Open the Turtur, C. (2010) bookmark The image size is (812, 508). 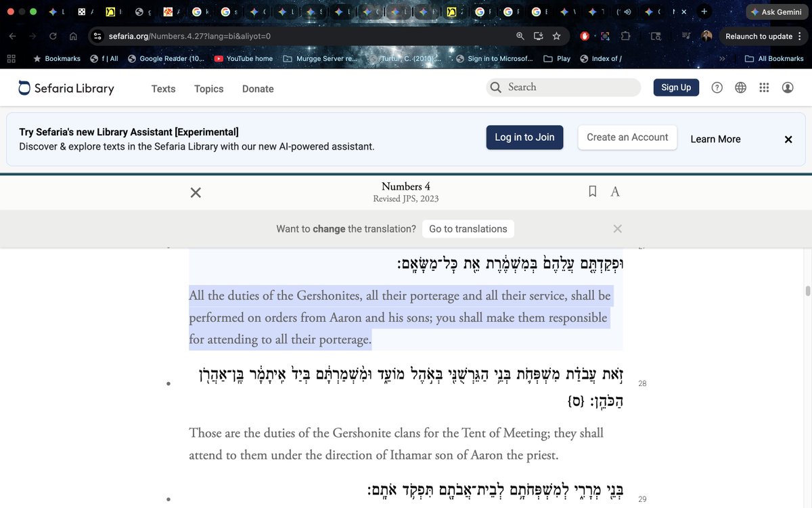click(407, 59)
